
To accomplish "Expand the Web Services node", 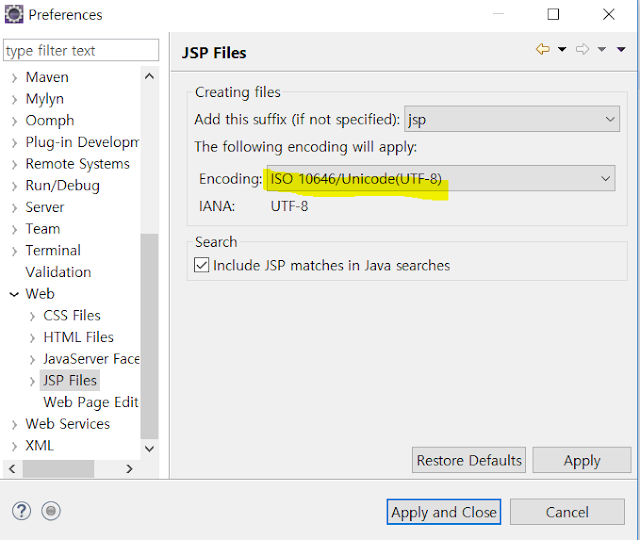I will click(15, 424).
